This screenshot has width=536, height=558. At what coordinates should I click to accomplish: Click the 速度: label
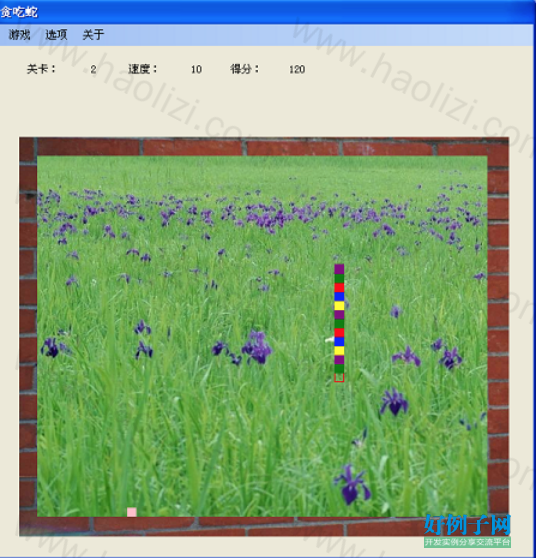(142, 69)
